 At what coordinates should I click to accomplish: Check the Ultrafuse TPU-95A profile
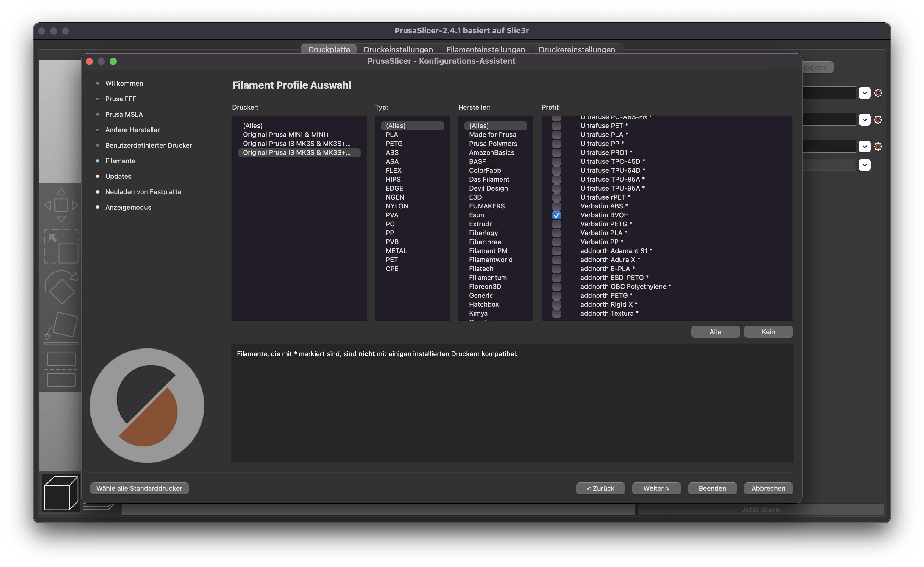[x=556, y=189]
